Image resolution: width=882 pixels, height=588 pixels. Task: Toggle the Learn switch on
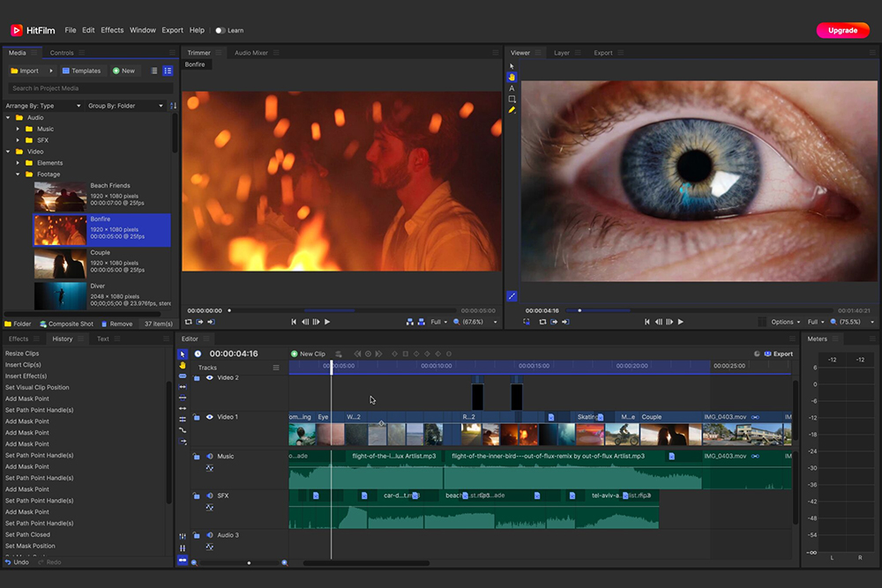[x=220, y=30]
